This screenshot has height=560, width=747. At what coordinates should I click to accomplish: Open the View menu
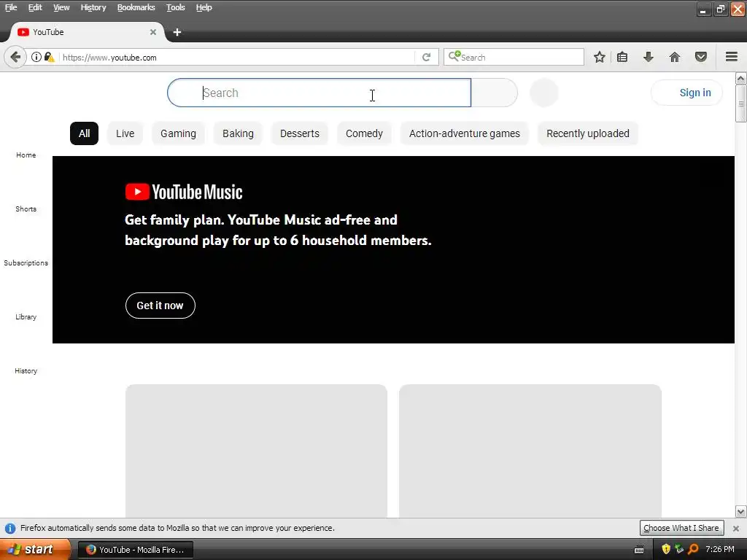tap(61, 7)
